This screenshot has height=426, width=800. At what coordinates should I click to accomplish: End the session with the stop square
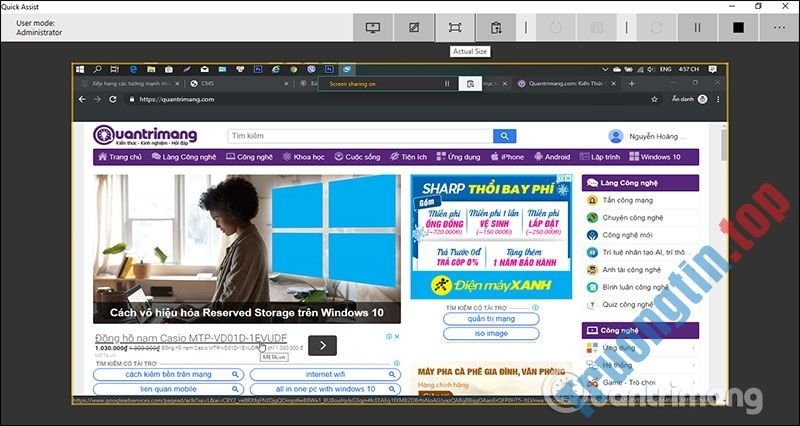click(x=738, y=28)
